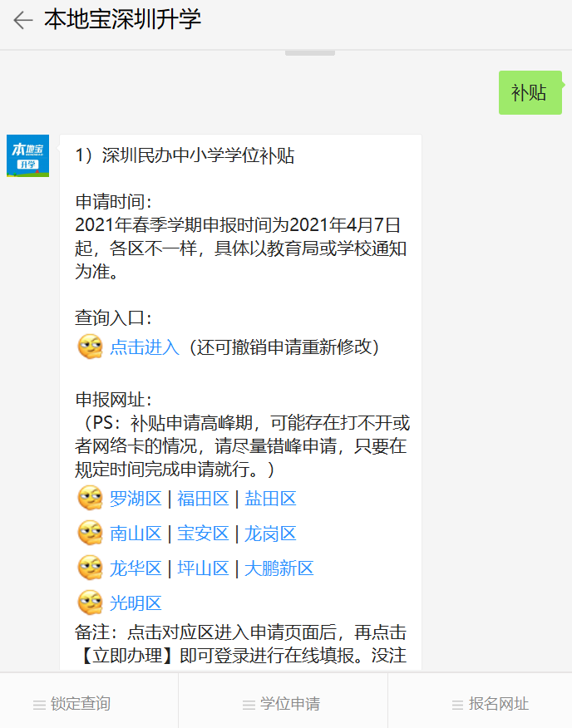Click the gray handle bar under the header

point(310,53)
